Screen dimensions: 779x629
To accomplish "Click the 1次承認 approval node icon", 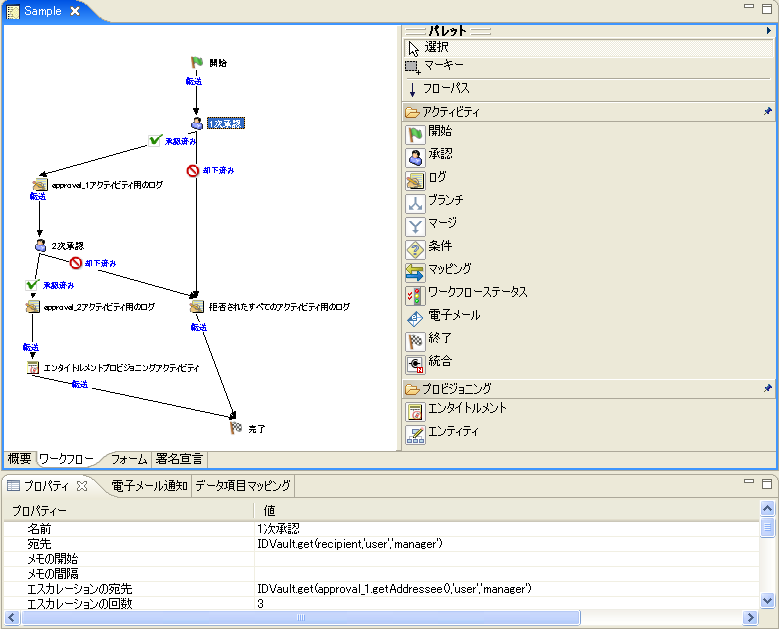I will [197, 123].
